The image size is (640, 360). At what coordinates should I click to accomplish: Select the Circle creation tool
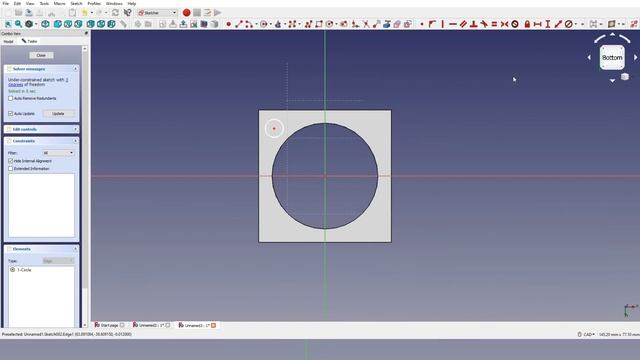(x=264, y=24)
